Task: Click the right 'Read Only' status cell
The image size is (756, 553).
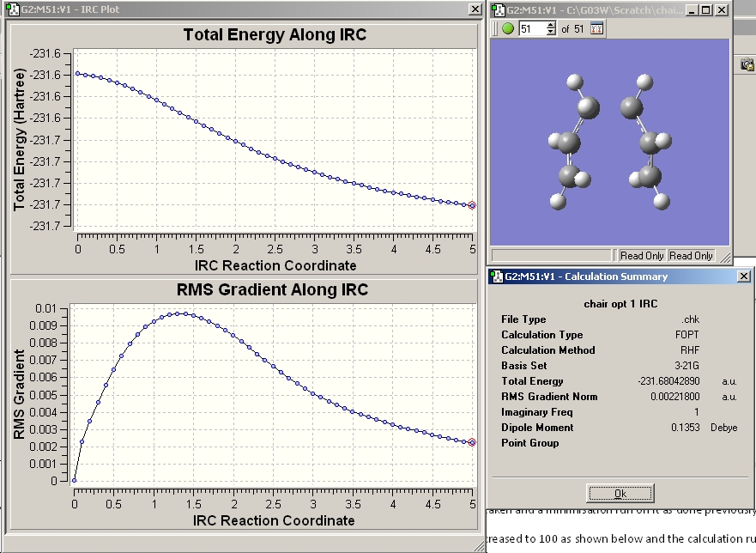Action: point(691,256)
